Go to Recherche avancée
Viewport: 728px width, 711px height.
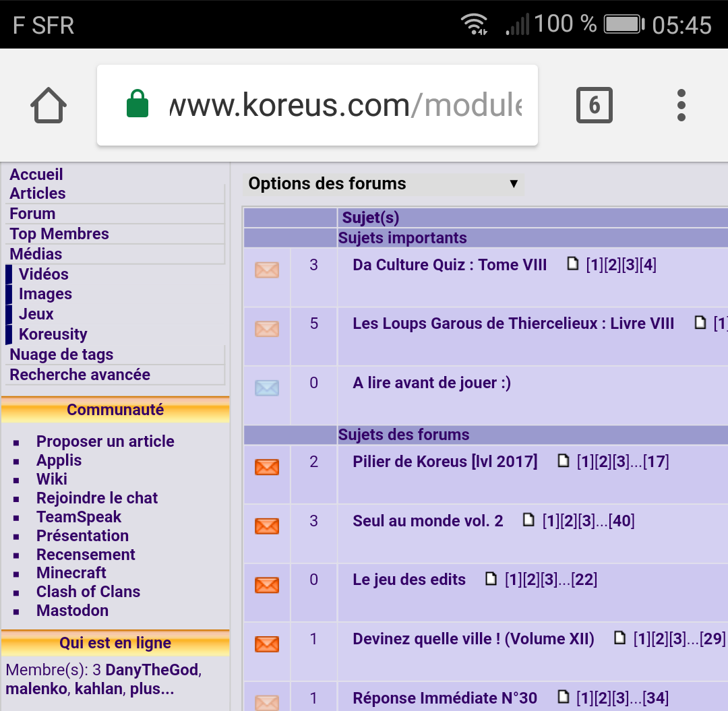80,375
